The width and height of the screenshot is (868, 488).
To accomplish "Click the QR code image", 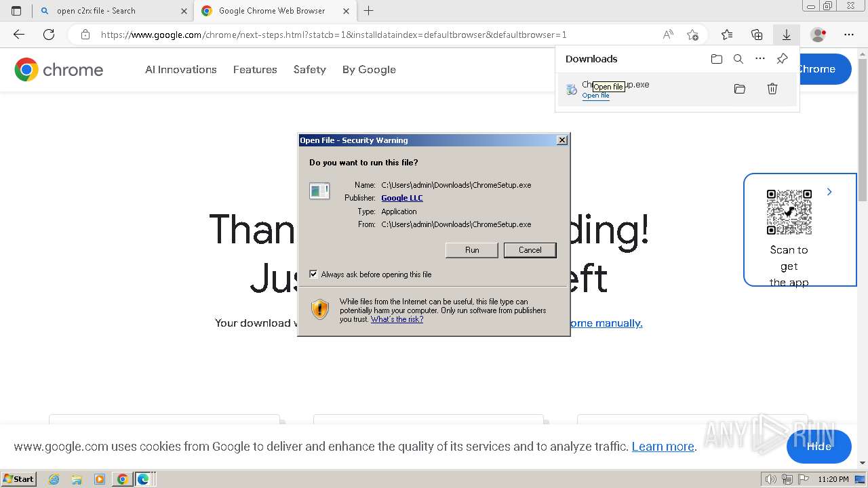I will click(x=789, y=212).
